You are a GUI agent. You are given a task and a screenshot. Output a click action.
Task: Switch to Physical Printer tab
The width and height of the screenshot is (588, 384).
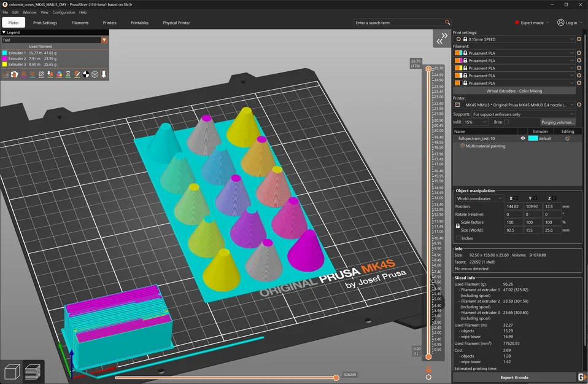pyautogui.click(x=176, y=23)
